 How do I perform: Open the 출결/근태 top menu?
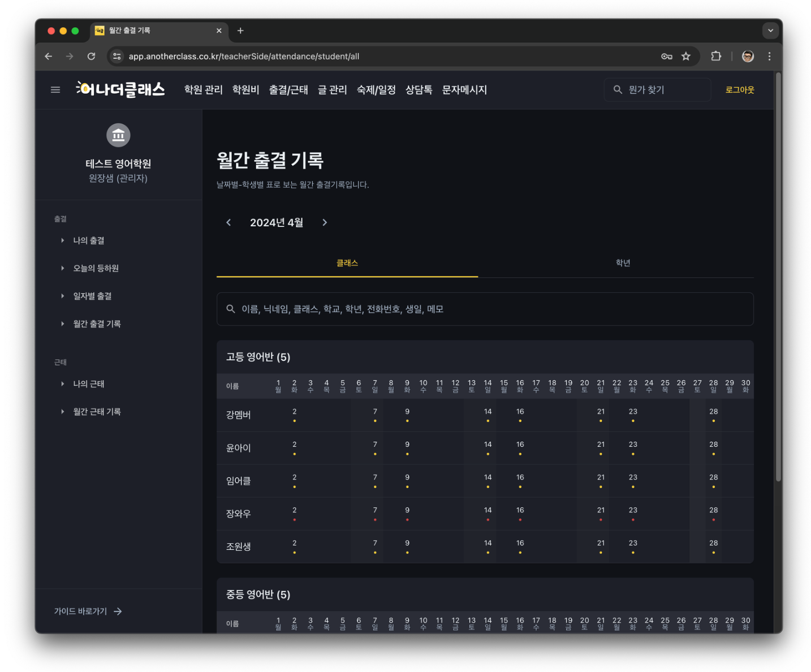click(x=288, y=89)
